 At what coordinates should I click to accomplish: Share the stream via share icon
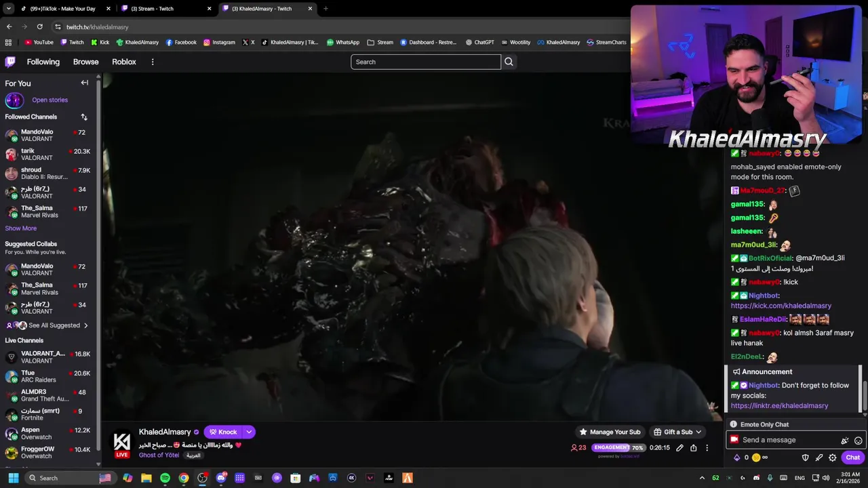click(693, 447)
